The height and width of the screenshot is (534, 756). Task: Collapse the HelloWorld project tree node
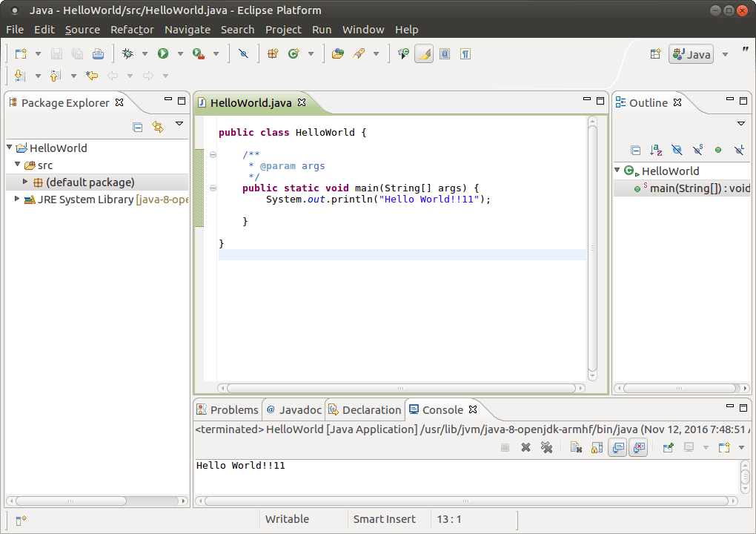tap(9, 147)
